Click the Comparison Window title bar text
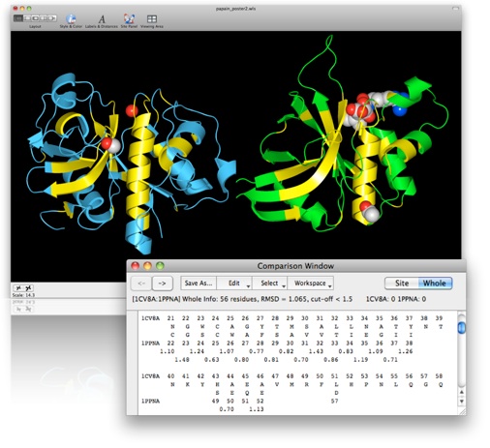Viewport: 490px width, 448px height. (x=295, y=266)
